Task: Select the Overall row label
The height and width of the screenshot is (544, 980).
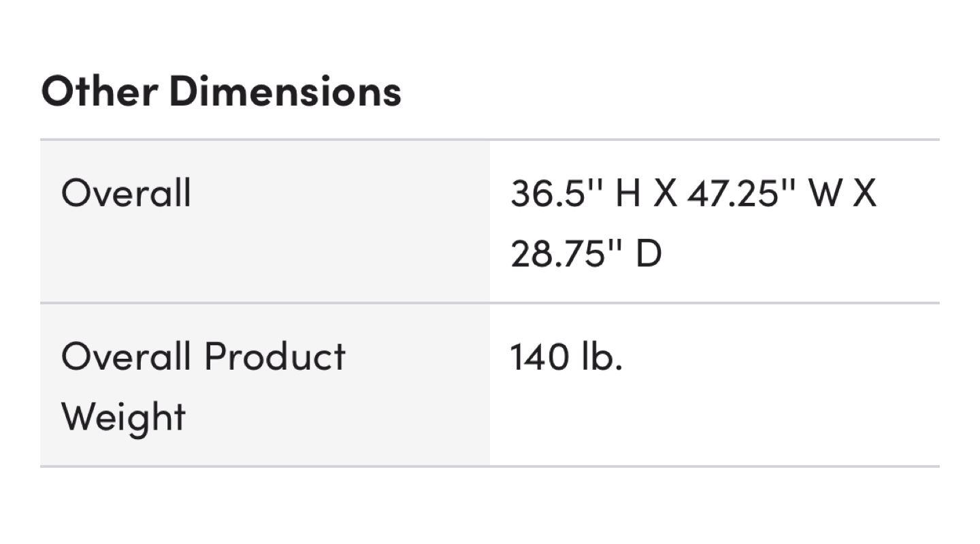Action: [x=126, y=193]
